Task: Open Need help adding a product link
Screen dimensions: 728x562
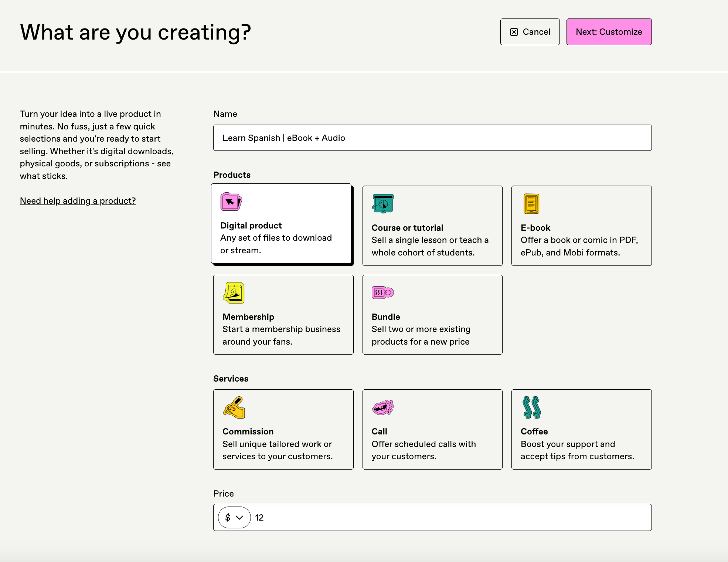Action: point(78,201)
